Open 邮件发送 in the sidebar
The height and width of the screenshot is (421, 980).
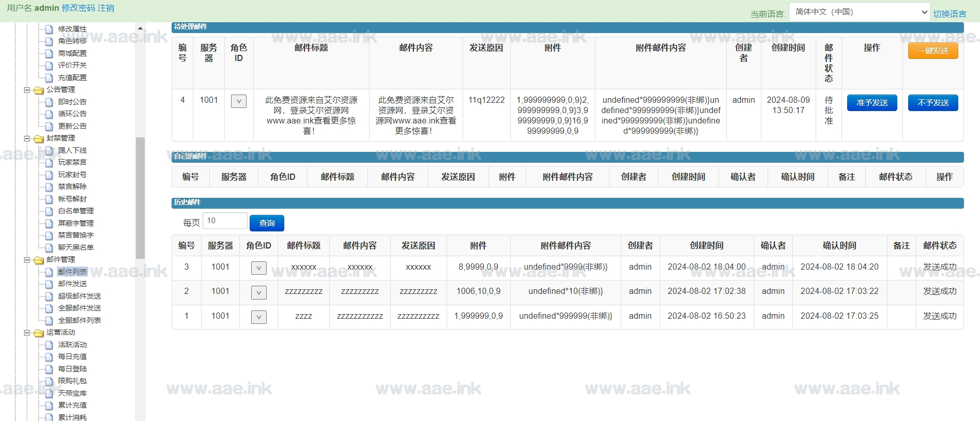[72, 284]
